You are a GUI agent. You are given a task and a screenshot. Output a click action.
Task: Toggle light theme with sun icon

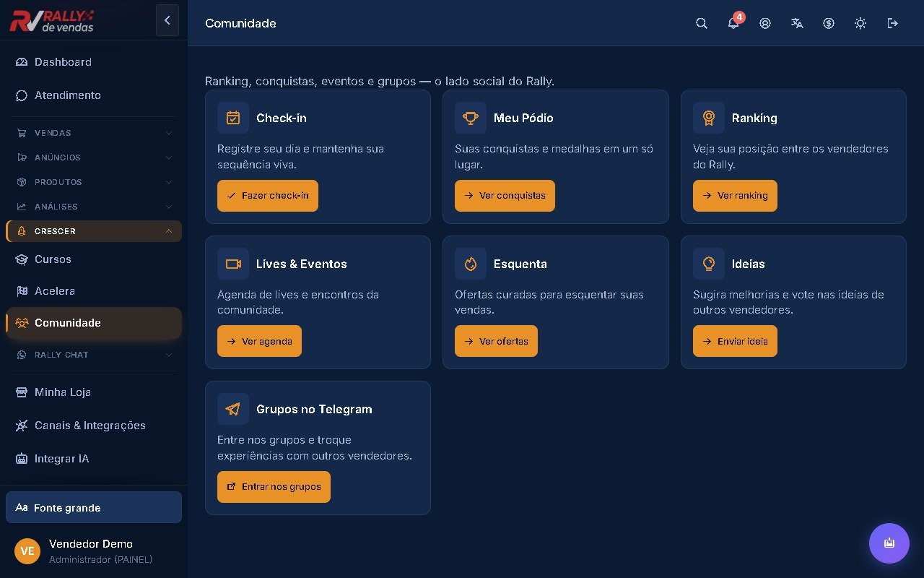[860, 23]
